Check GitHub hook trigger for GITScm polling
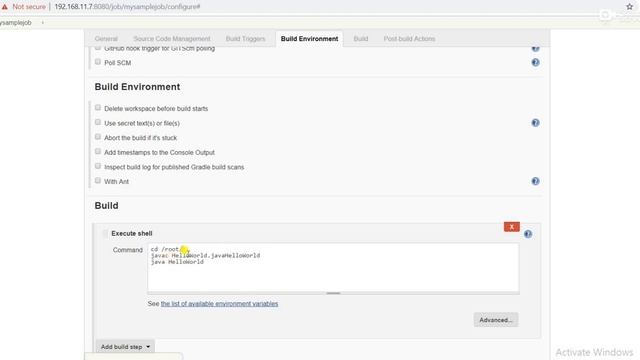The width and height of the screenshot is (640, 360). pyautogui.click(x=98, y=48)
